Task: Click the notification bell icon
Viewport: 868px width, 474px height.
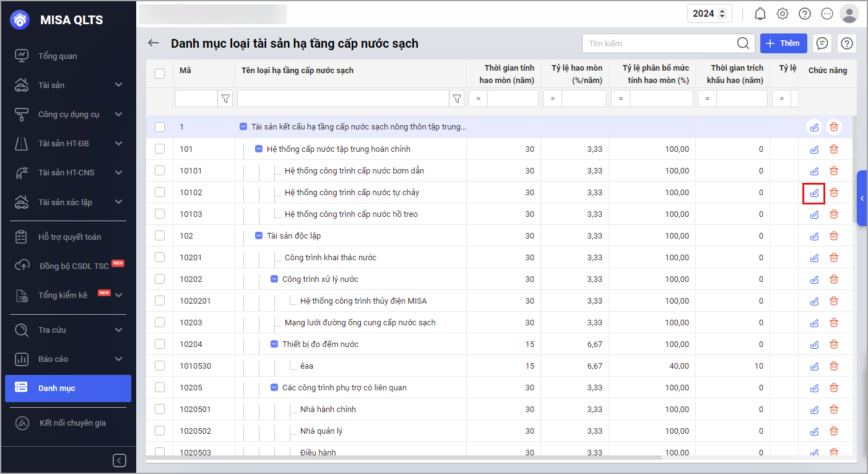Action: (760, 14)
